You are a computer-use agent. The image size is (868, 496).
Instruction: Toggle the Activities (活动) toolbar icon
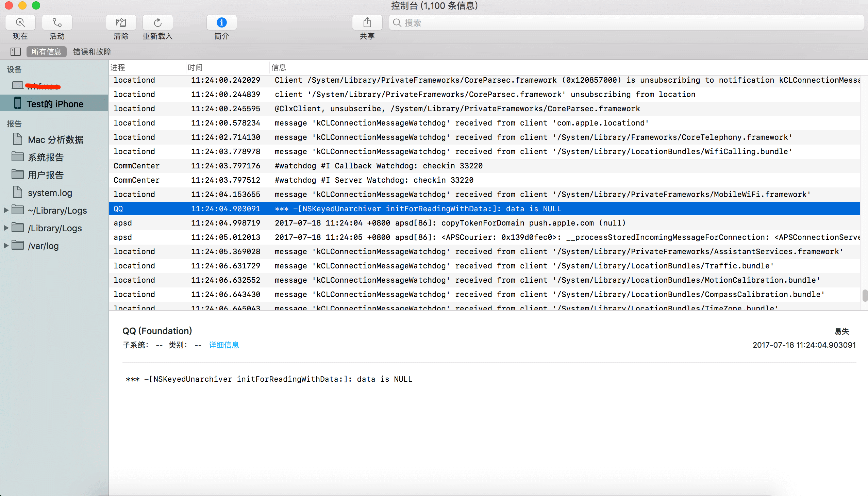[57, 23]
